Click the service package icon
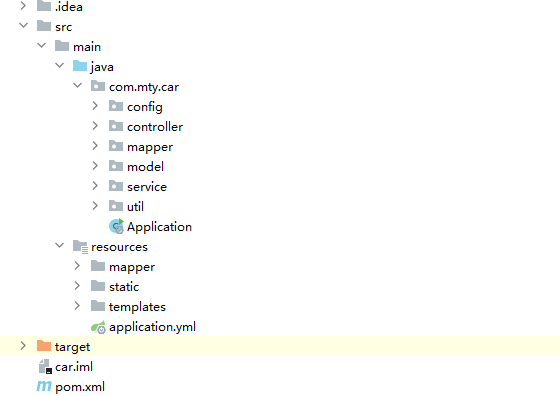 [116, 186]
